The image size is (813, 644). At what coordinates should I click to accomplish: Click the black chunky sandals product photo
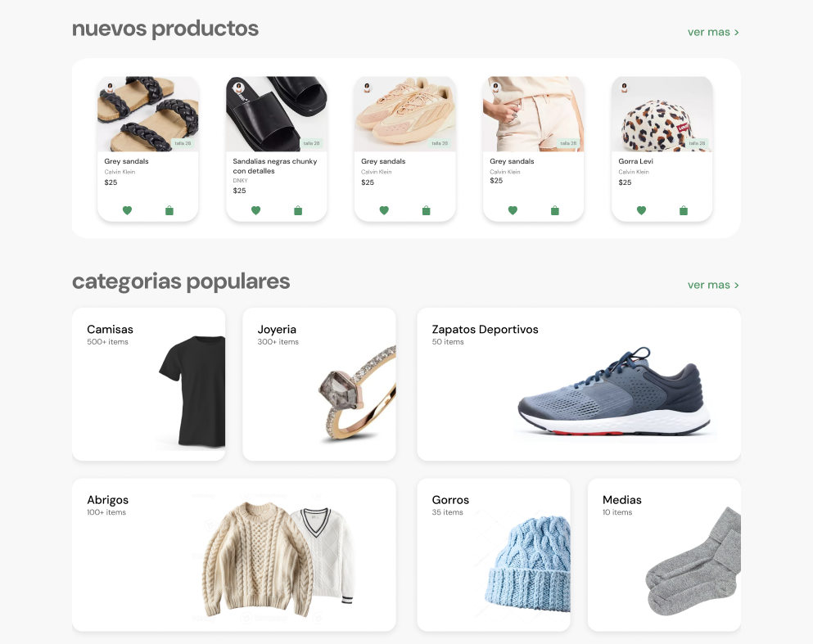277,113
